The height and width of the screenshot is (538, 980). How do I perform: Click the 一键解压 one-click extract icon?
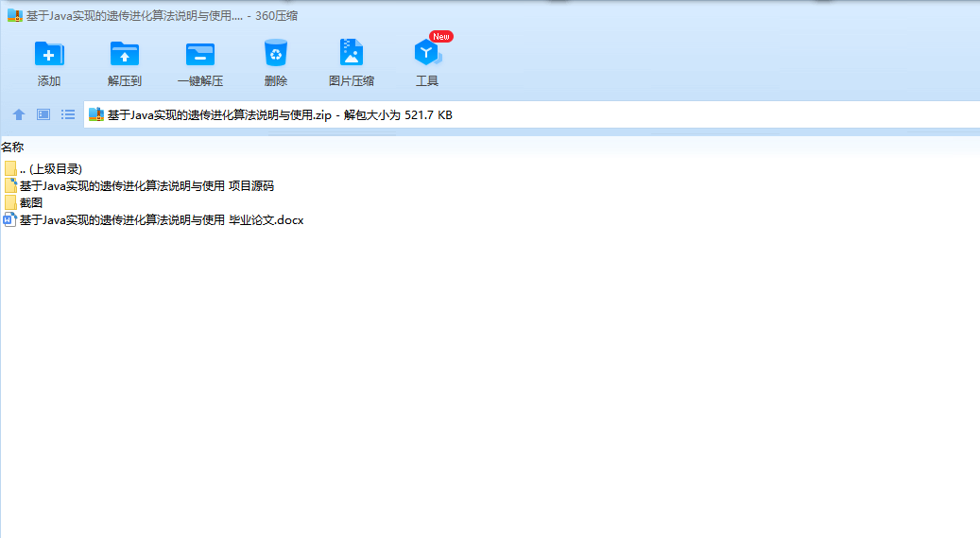(x=200, y=54)
